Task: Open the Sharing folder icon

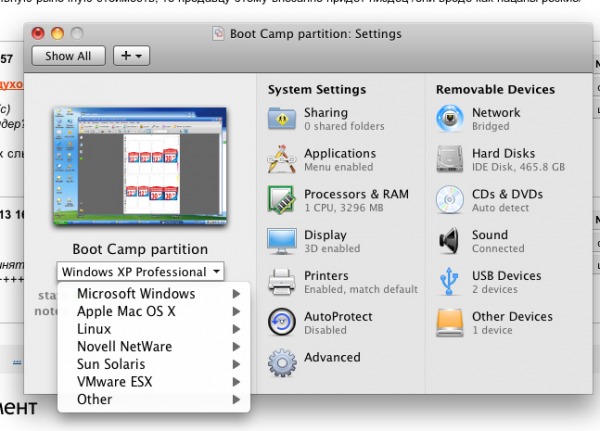Action: point(282,119)
